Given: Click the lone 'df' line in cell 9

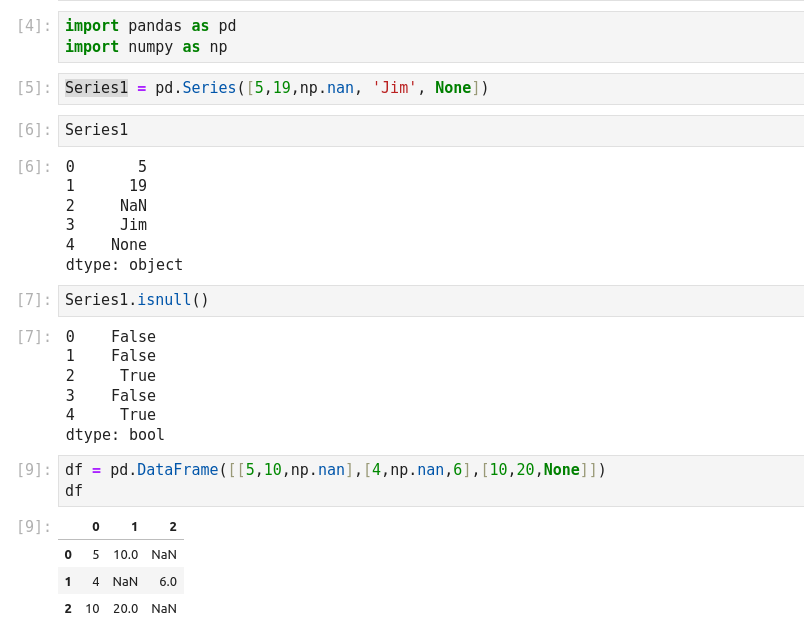Looking at the screenshot, I should click(x=74, y=491).
